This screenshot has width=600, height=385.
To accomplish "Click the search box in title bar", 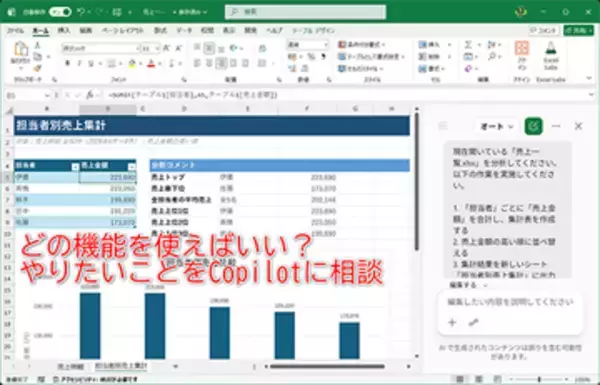I will pos(305,12).
